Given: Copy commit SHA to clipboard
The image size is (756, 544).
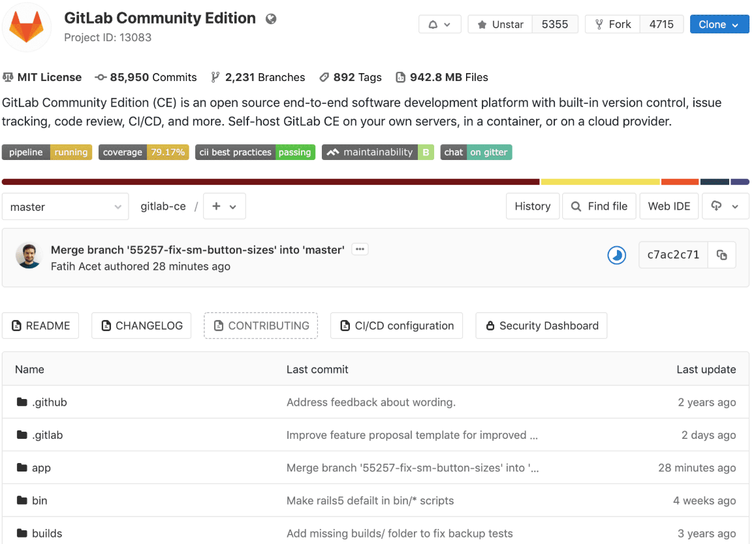Looking at the screenshot, I should [x=722, y=255].
